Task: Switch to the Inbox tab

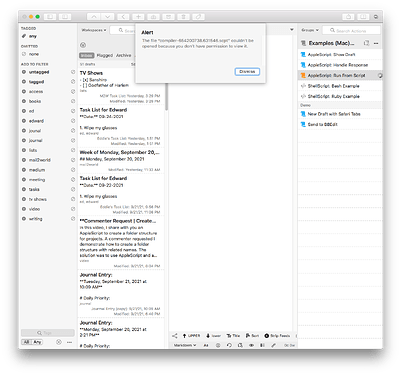Action: tap(87, 55)
